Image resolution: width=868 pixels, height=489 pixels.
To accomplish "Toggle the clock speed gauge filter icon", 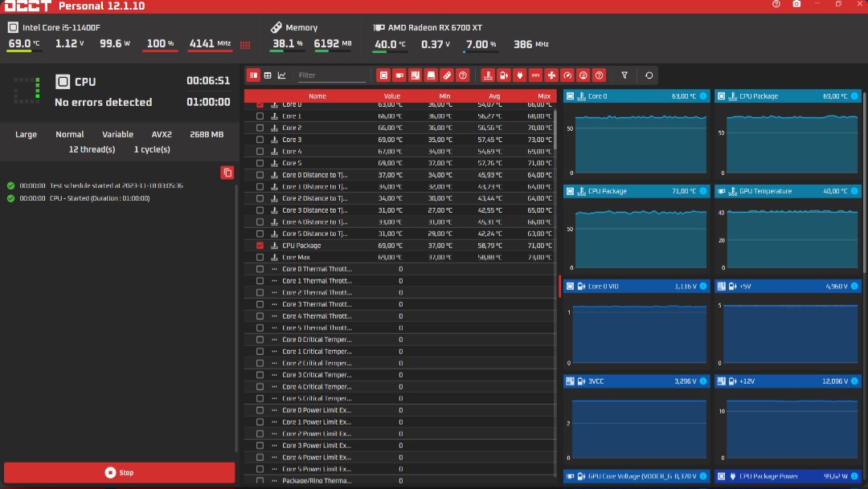I will click(567, 75).
